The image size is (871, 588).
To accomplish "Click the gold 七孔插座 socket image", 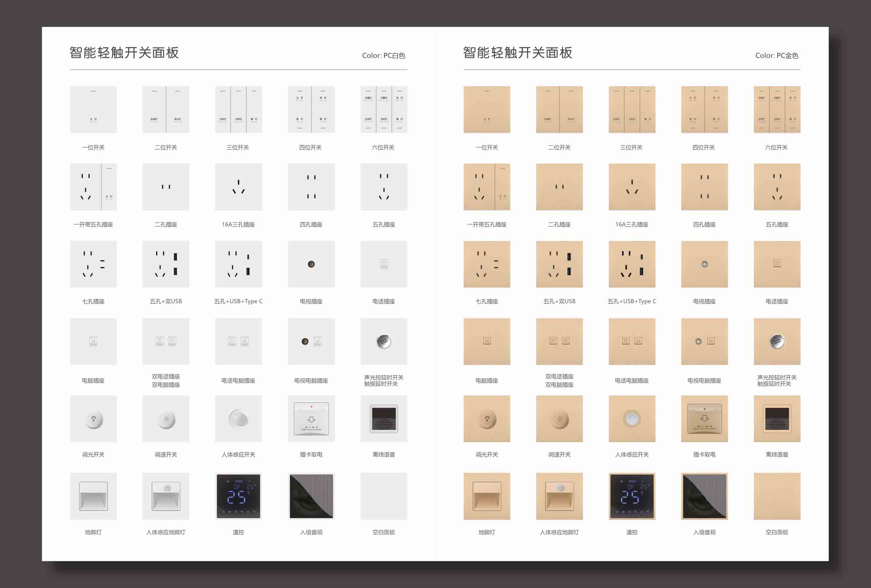I will coord(487,264).
